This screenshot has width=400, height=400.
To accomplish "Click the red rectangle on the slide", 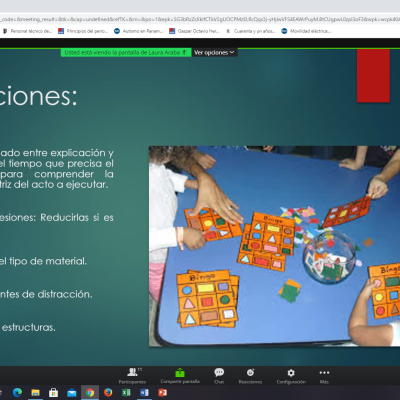I will pos(373,76).
